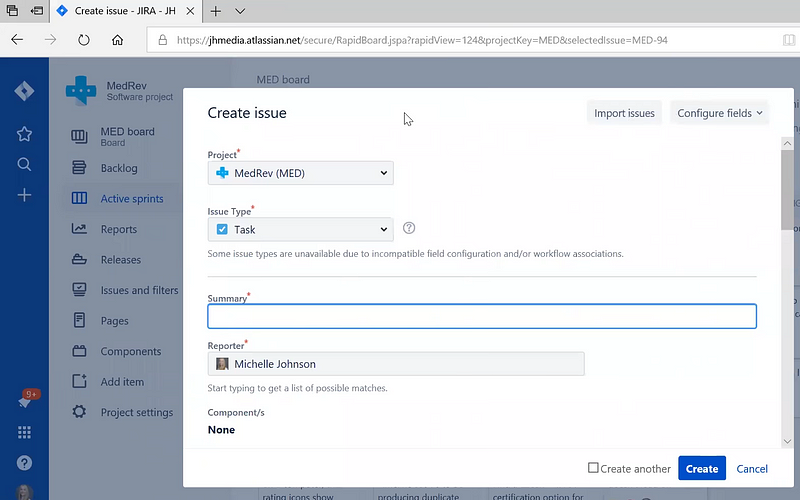
Task: Click the MED board icon
Action: point(79,137)
